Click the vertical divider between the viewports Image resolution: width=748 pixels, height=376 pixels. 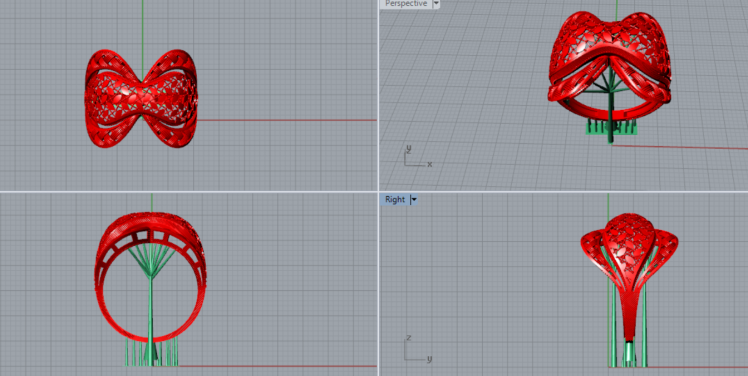(x=378, y=95)
